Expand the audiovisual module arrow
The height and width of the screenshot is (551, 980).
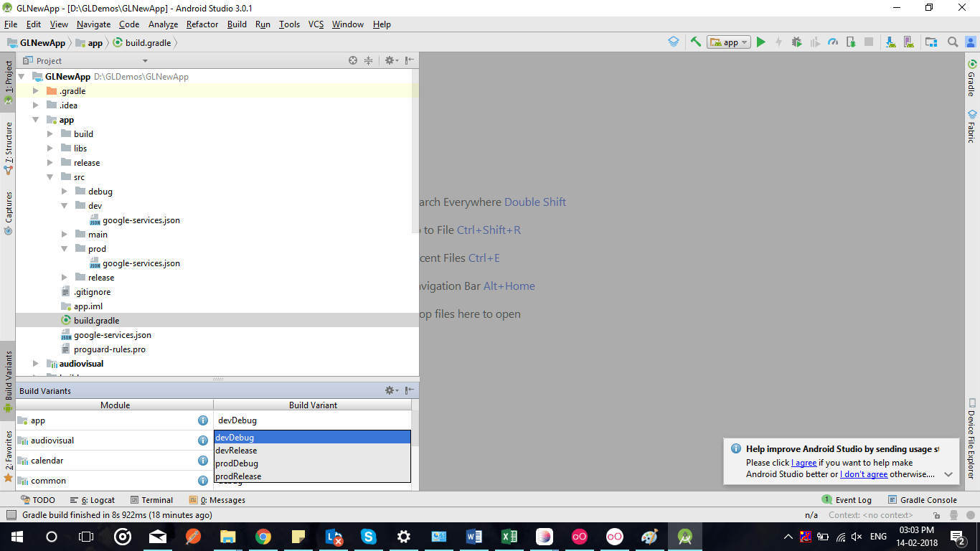coord(36,364)
